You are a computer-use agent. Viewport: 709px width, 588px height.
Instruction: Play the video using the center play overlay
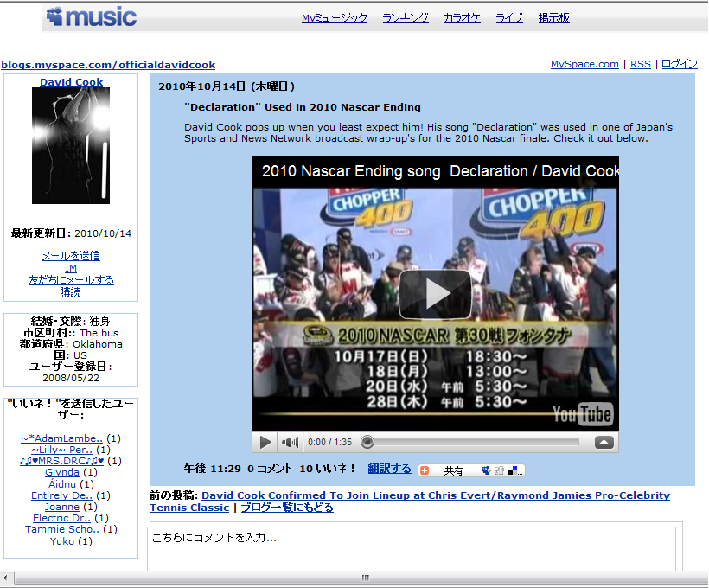pyautogui.click(x=436, y=294)
